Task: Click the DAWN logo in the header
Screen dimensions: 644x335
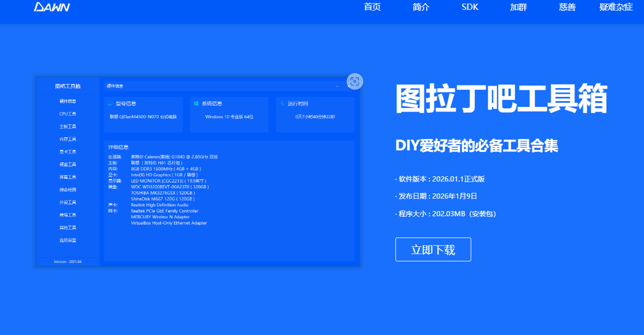Action: click(x=52, y=7)
